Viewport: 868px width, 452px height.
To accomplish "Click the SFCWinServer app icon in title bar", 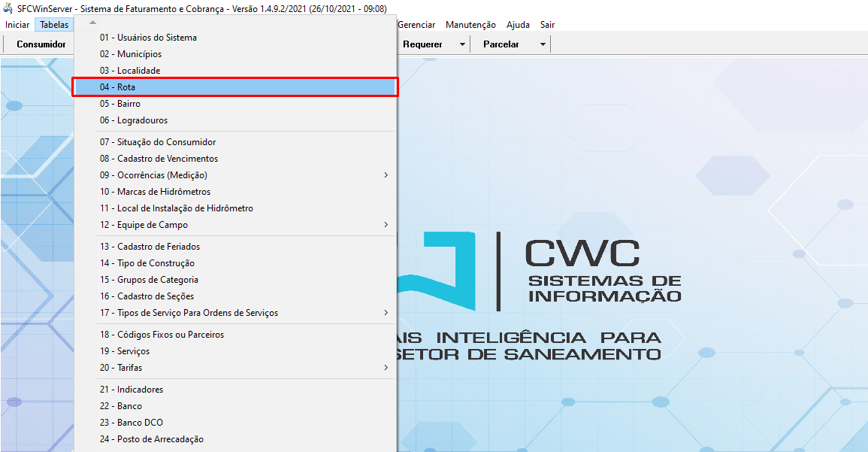I will 8,9.
